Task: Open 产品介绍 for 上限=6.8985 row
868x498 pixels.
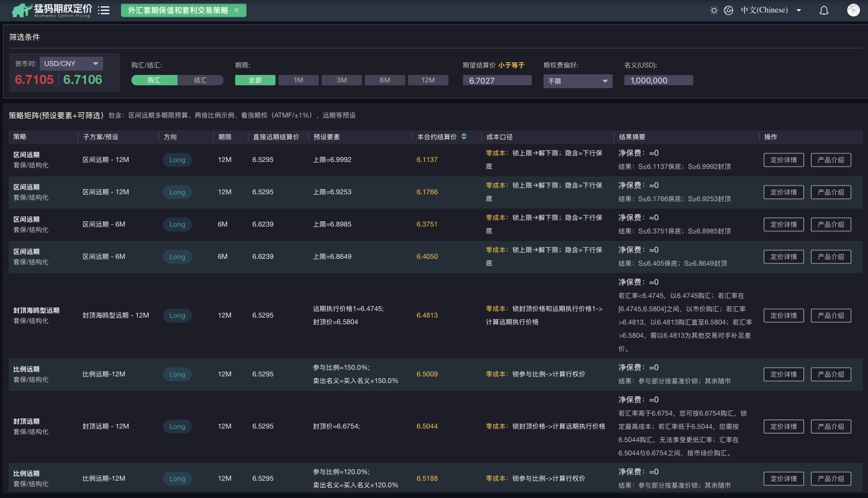Action: pos(831,225)
